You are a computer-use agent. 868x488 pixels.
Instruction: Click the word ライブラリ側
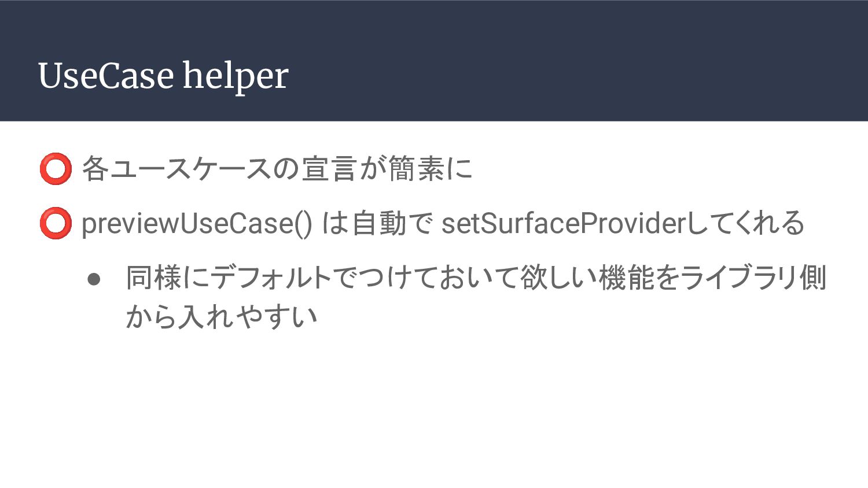pyautogui.click(x=753, y=278)
